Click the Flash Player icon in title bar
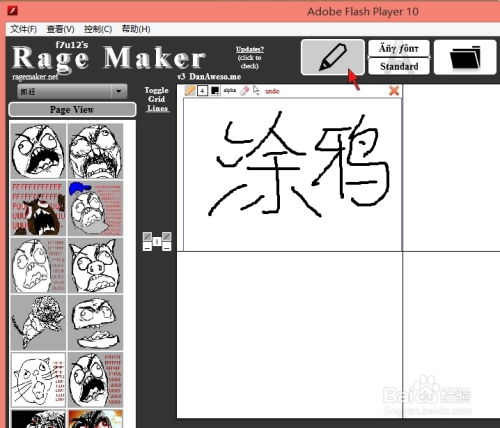The image size is (500, 428). click(x=12, y=11)
